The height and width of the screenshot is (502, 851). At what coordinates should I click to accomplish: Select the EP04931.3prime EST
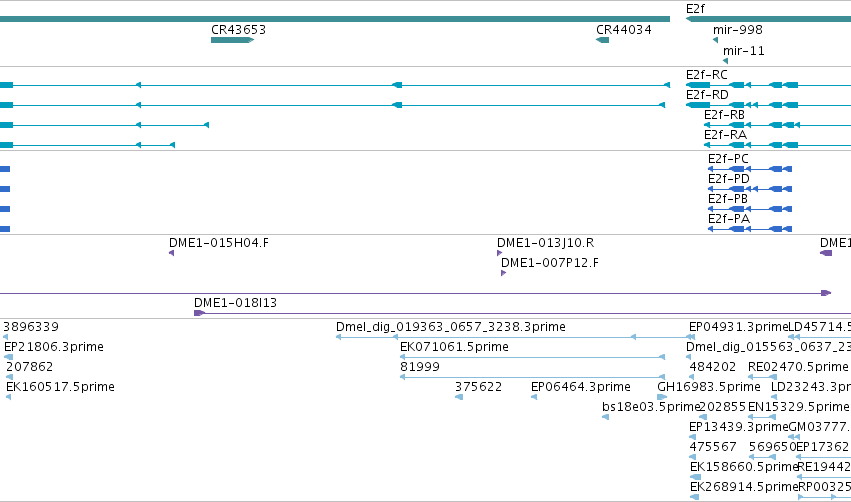pyautogui.click(x=690, y=337)
